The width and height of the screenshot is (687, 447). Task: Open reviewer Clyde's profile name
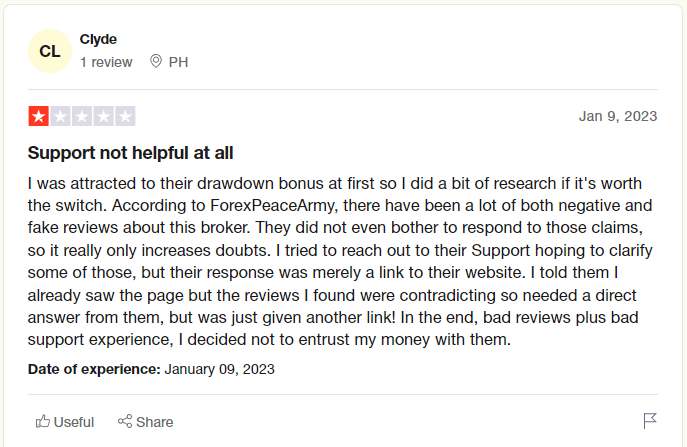(98, 39)
